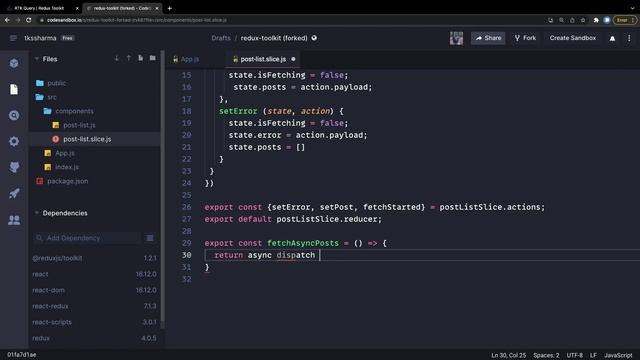Click the Share button
640x360 pixels.
488,38
